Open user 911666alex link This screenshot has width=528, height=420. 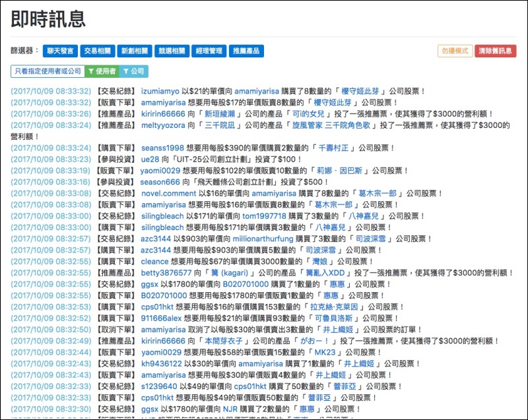pos(161,318)
